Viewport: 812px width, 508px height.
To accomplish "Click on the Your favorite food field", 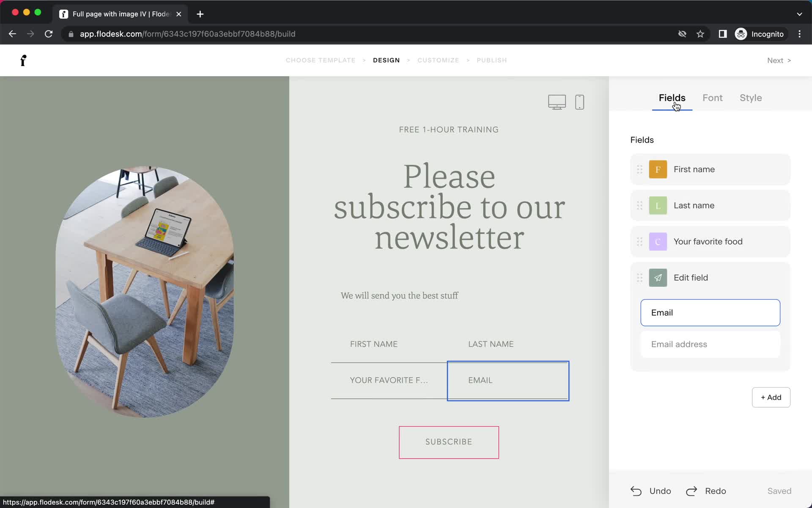I will point(710,241).
